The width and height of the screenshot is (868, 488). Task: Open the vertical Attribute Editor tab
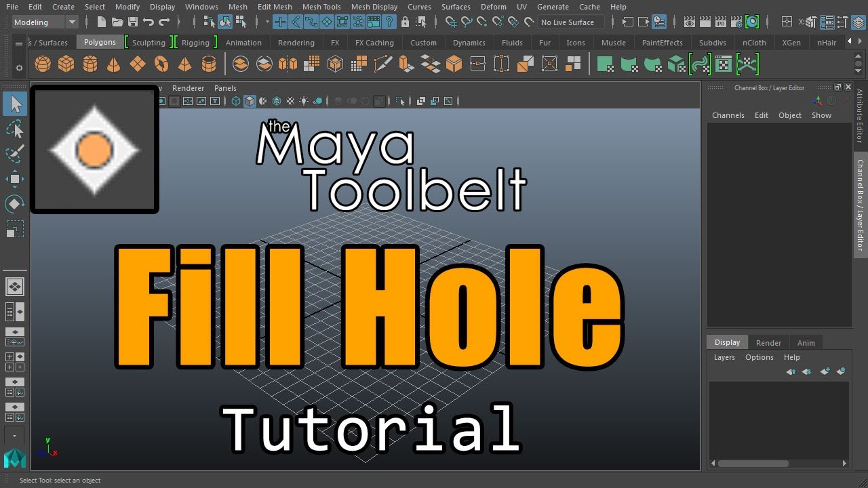tap(860, 117)
